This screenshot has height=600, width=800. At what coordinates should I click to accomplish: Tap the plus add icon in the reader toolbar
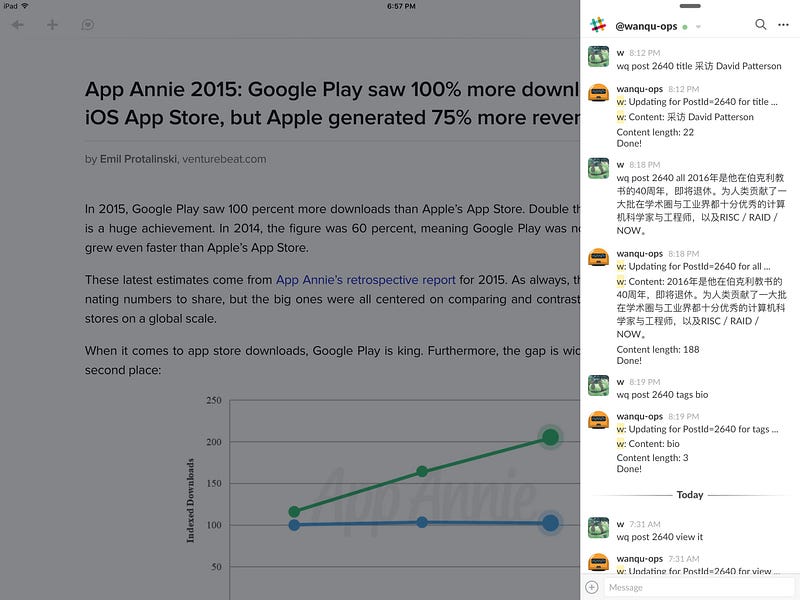pos(52,24)
